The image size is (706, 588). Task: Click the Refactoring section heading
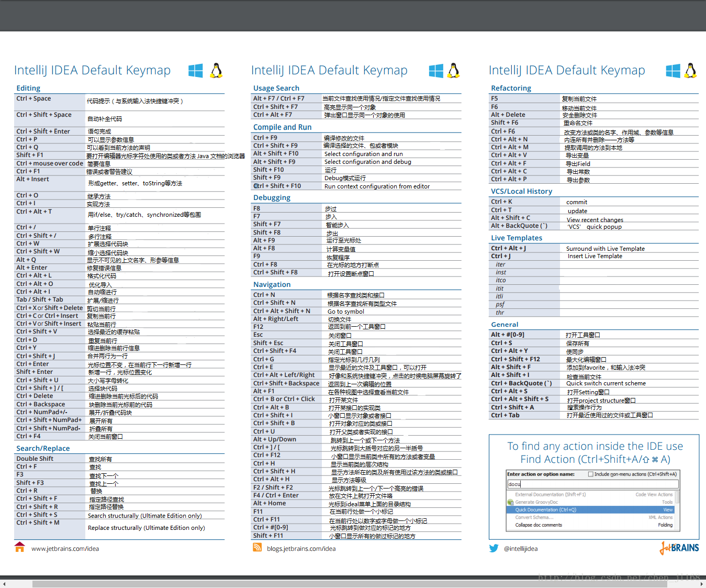click(x=511, y=88)
